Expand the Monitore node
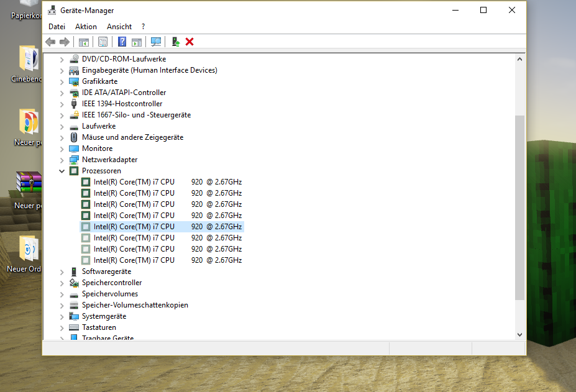This screenshot has height=392, width=576. (62, 149)
